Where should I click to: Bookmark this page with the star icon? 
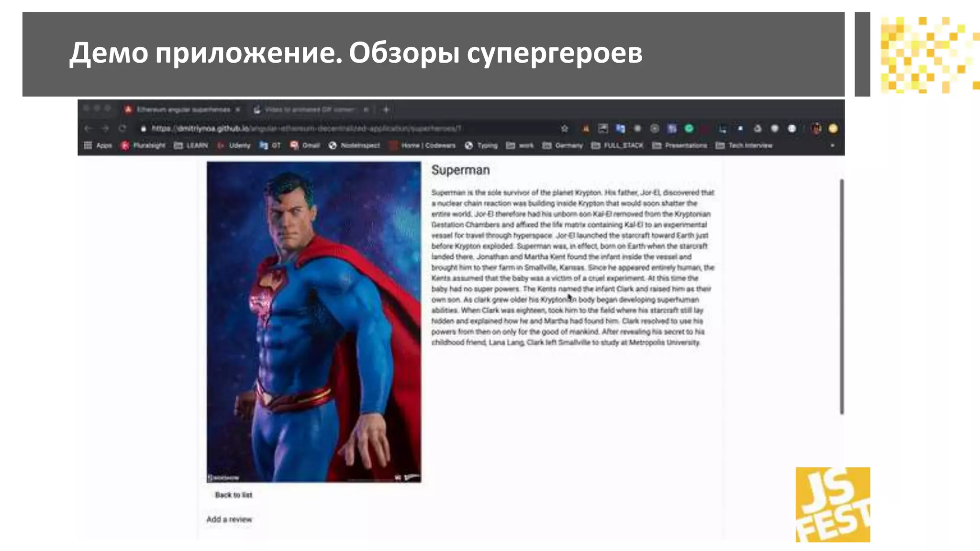(565, 128)
